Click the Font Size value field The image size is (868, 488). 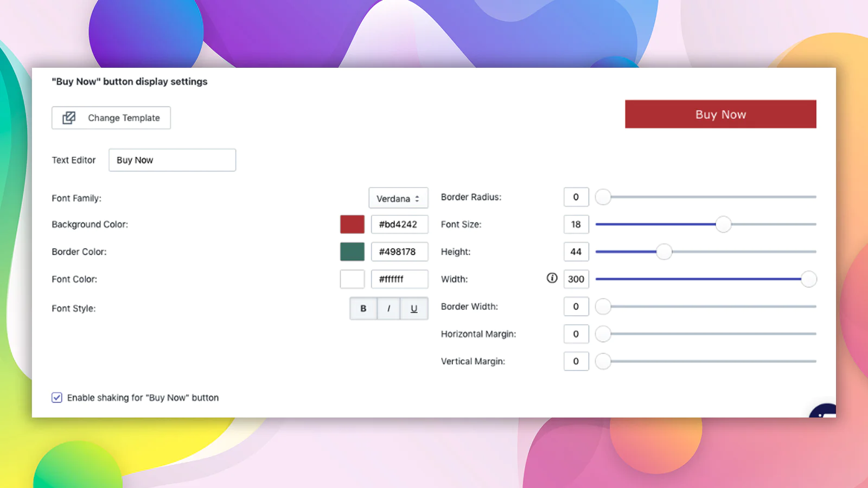[576, 224]
